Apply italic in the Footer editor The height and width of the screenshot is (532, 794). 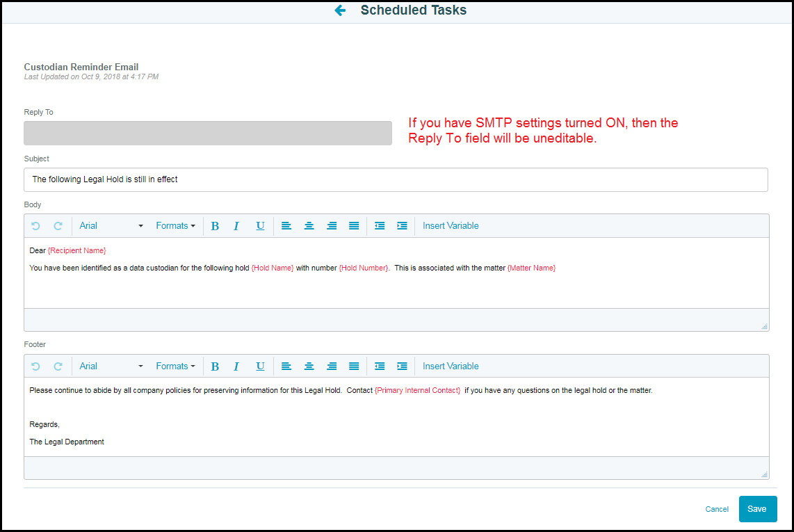click(x=236, y=366)
